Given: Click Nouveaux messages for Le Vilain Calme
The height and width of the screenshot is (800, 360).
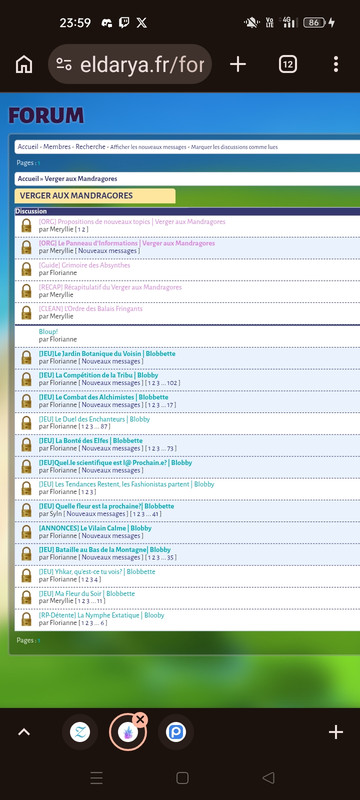Looking at the screenshot, I should [x=111, y=536].
